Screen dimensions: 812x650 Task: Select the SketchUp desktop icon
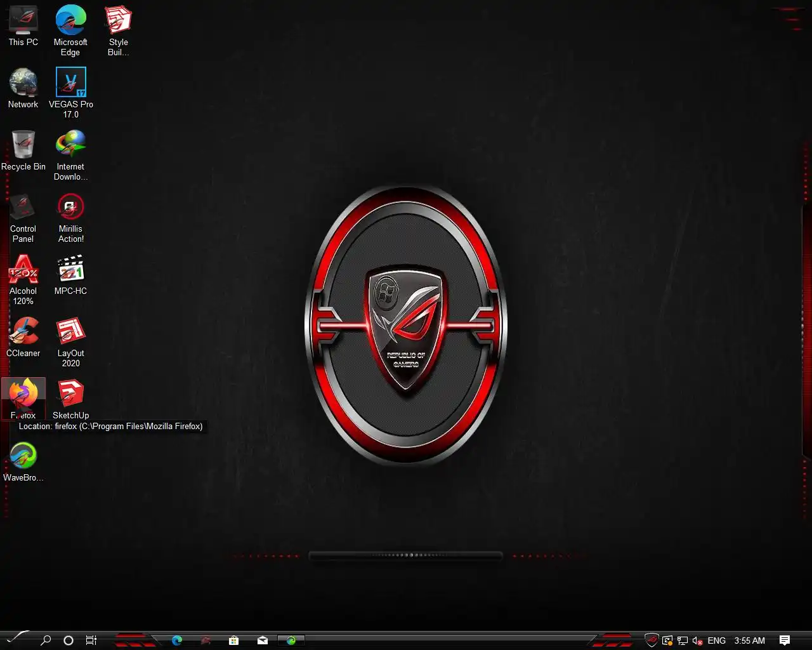[x=70, y=399]
